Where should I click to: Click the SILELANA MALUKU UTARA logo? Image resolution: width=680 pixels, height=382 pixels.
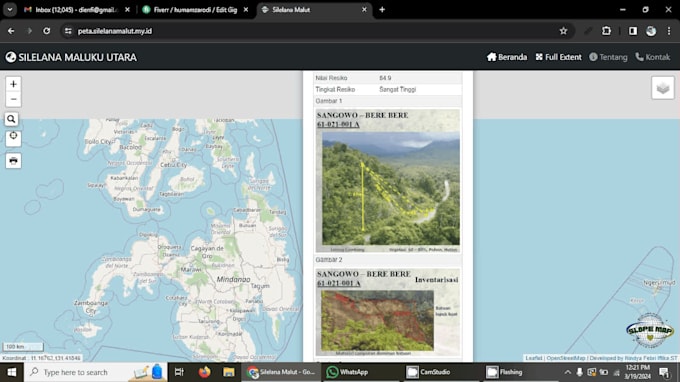pos(71,57)
